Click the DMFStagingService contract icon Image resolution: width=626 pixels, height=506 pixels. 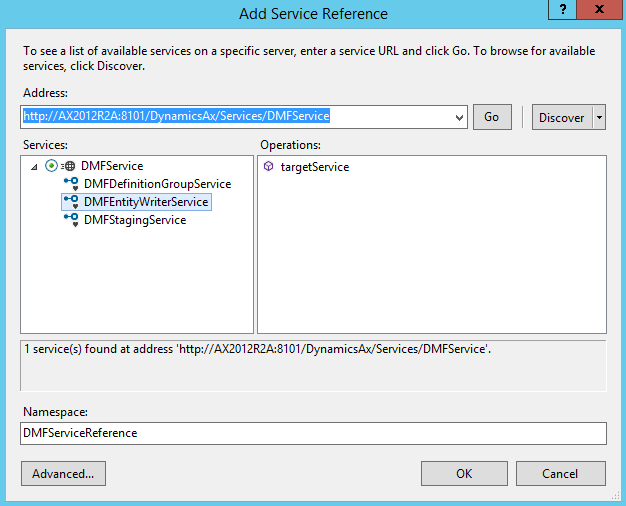tap(71, 220)
